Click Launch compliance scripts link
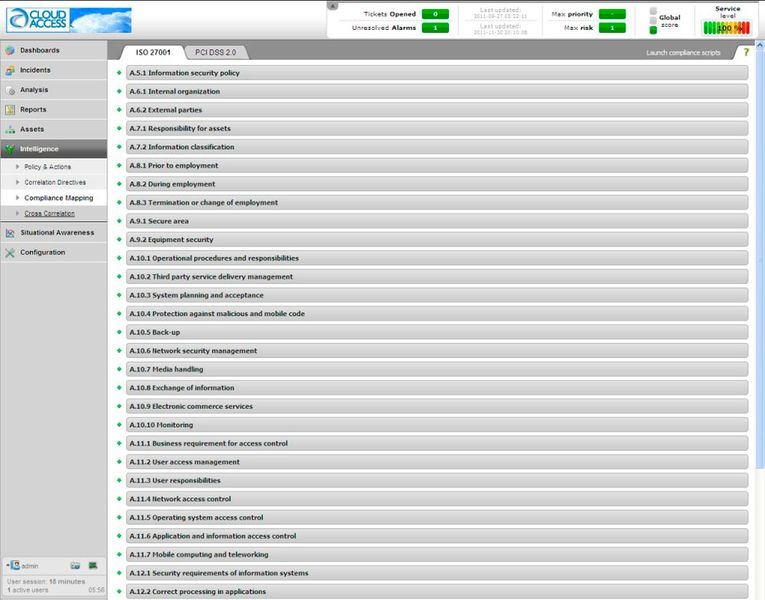The width and height of the screenshot is (765, 600). 683,53
